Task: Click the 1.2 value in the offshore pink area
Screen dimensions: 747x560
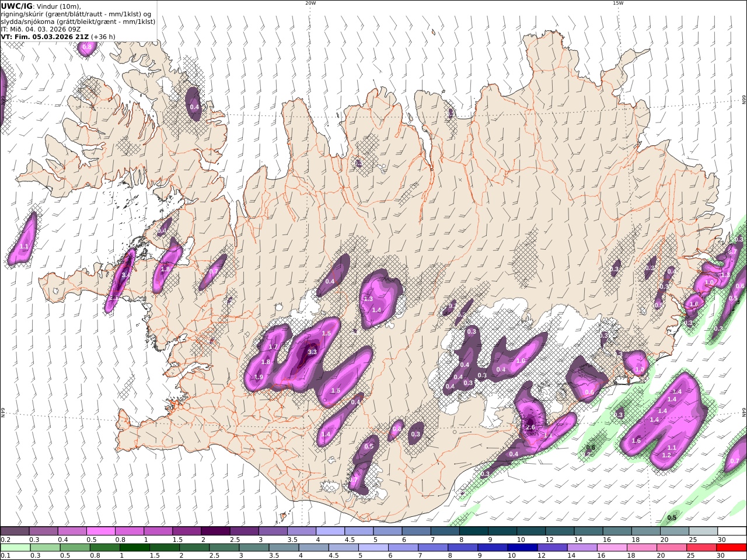Action: pos(666,455)
